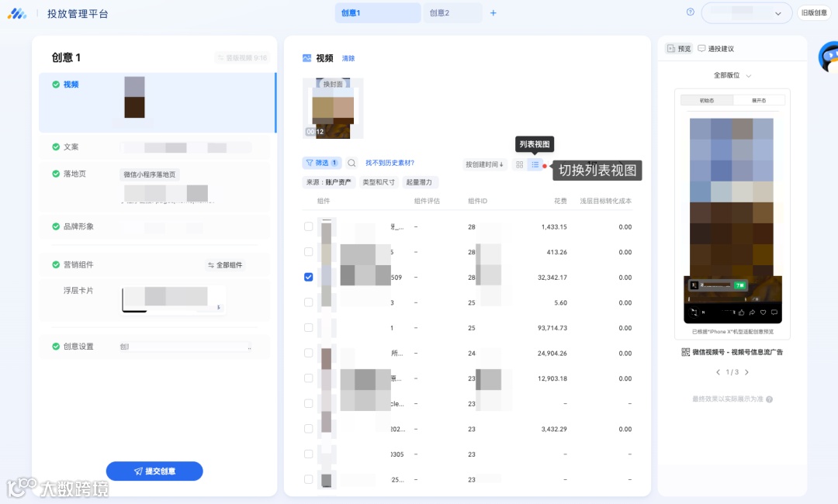
Task: Click help icon next to 最终效果以实际展示为准
Action: tap(769, 399)
